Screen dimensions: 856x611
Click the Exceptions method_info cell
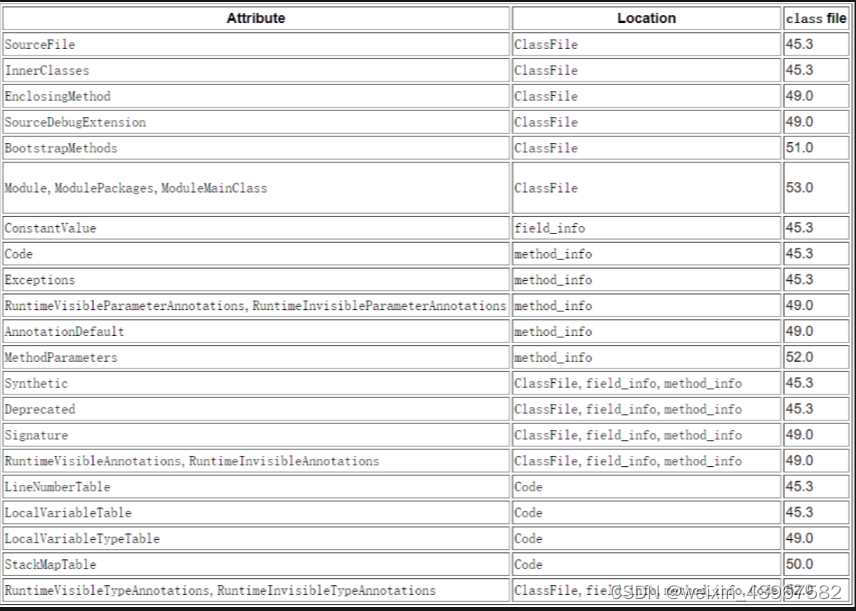coord(545,280)
